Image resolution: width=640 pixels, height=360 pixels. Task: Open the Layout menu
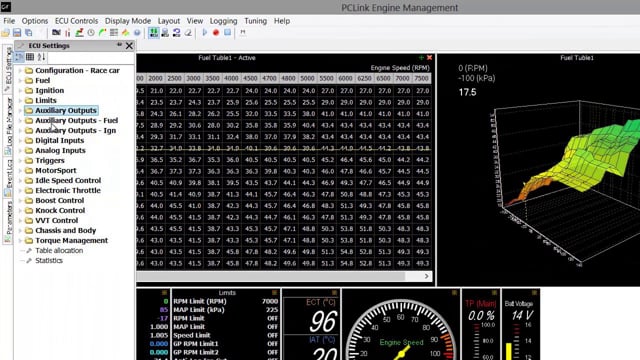(169, 21)
